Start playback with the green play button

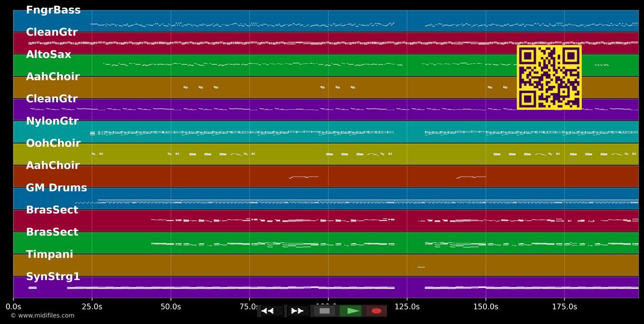click(350, 311)
